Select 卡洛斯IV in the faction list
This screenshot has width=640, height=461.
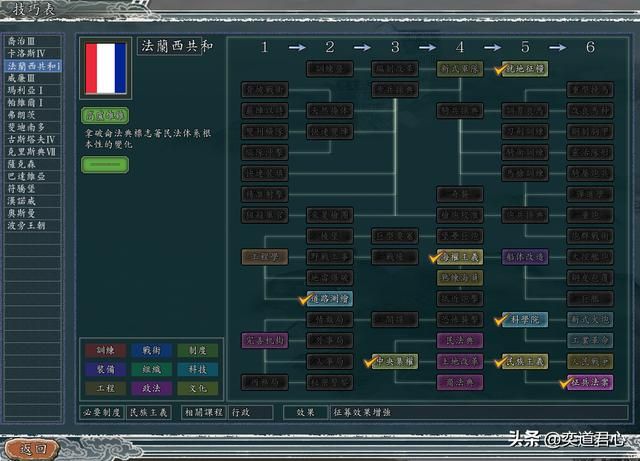pos(33,53)
